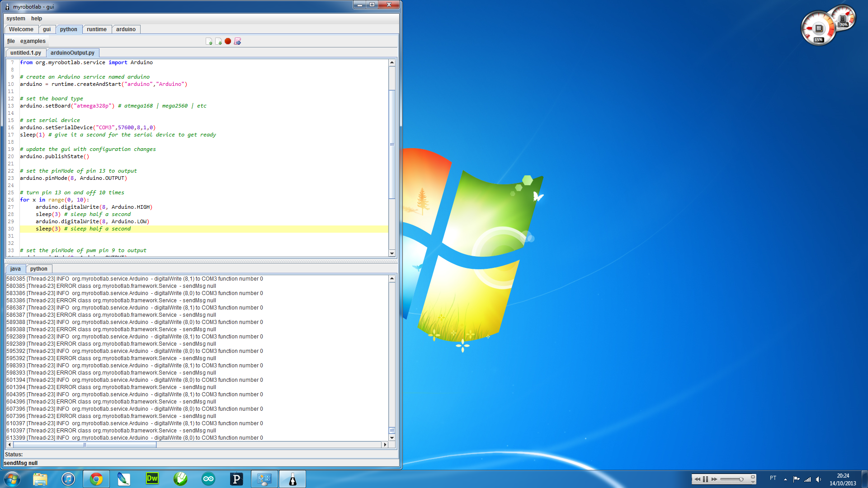Click the code editor vertical scrollbar thumb
This screenshot has height=488, width=868.
tap(392, 144)
